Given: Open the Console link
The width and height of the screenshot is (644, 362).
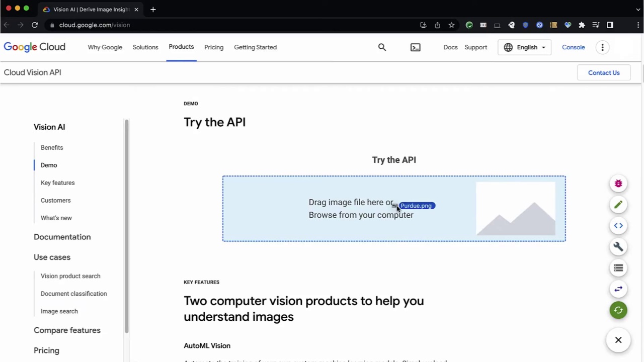Looking at the screenshot, I should (573, 47).
